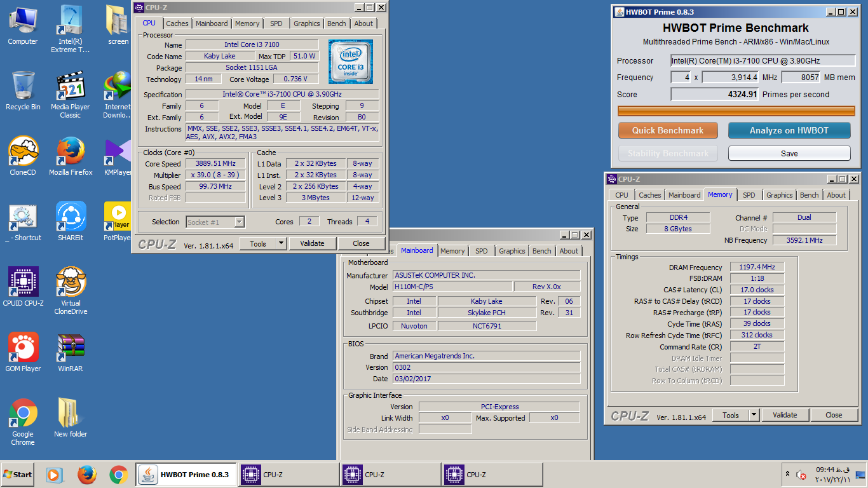The image size is (868, 488).
Task: Click the H110M-C/PS model field
Action: click(452, 287)
